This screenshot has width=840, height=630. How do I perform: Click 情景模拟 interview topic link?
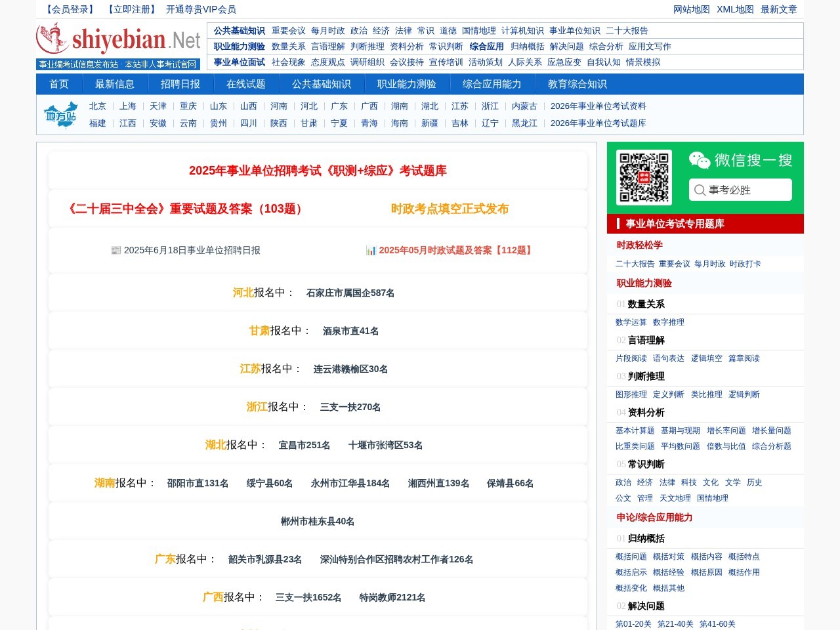tap(643, 62)
